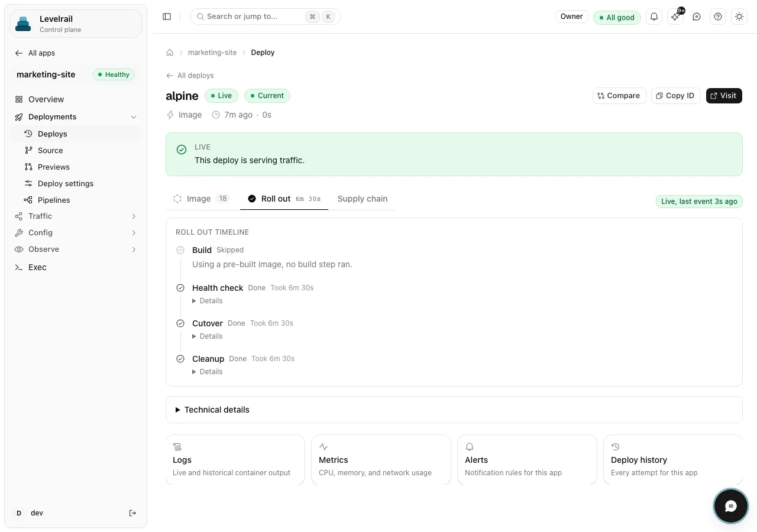Select the Roll out tab
This screenshot has width=757, height=532.
[x=284, y=199]
